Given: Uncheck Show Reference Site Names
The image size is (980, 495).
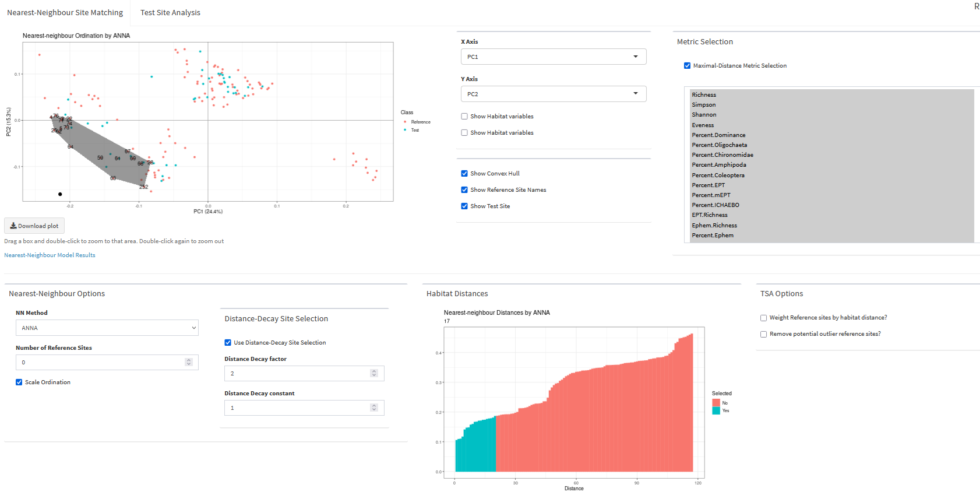Looking at the screenshot, I should pyautogui.click(x=464, y=190).
